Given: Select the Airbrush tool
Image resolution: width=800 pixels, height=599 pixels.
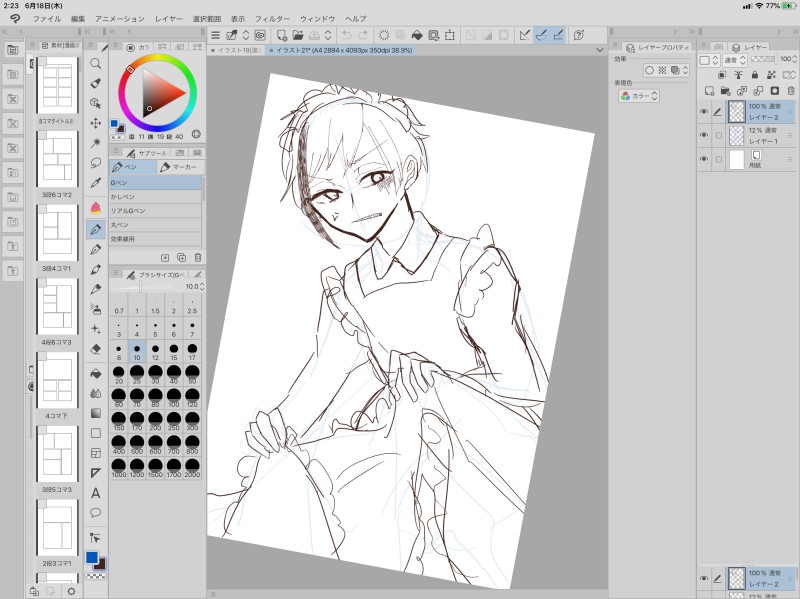Looking at the screenshot, I should point(95,309).
